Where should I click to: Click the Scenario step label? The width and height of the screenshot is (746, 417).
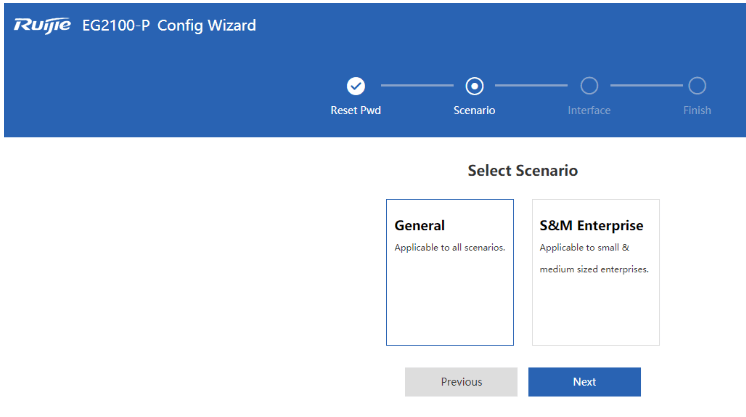474,110
